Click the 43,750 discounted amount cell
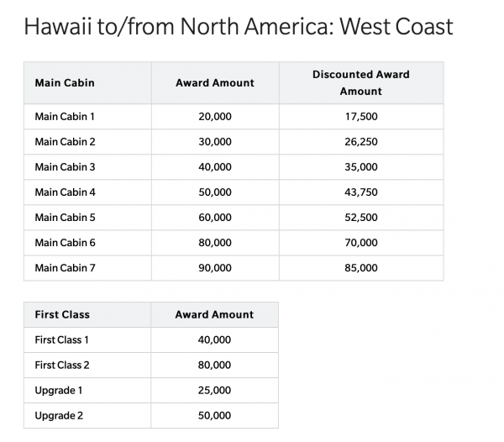The width and height of the screenshot is (504, 442). tap(361, 192)
